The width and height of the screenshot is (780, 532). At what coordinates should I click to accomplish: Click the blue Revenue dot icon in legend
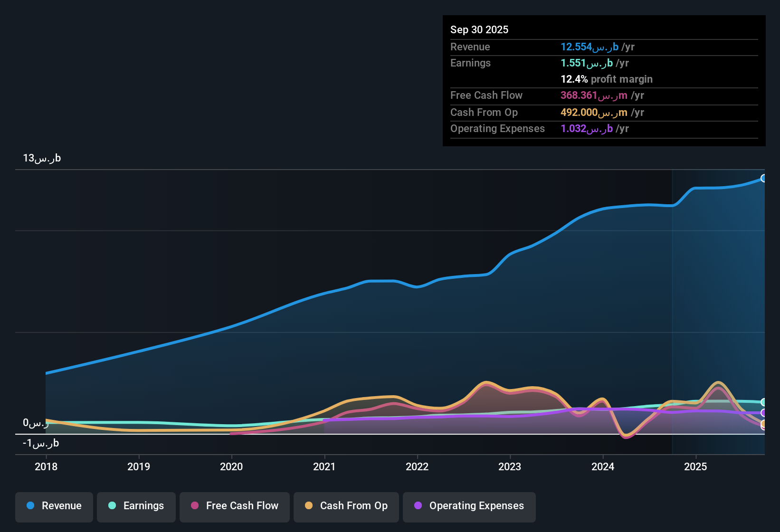coord(30,506)
